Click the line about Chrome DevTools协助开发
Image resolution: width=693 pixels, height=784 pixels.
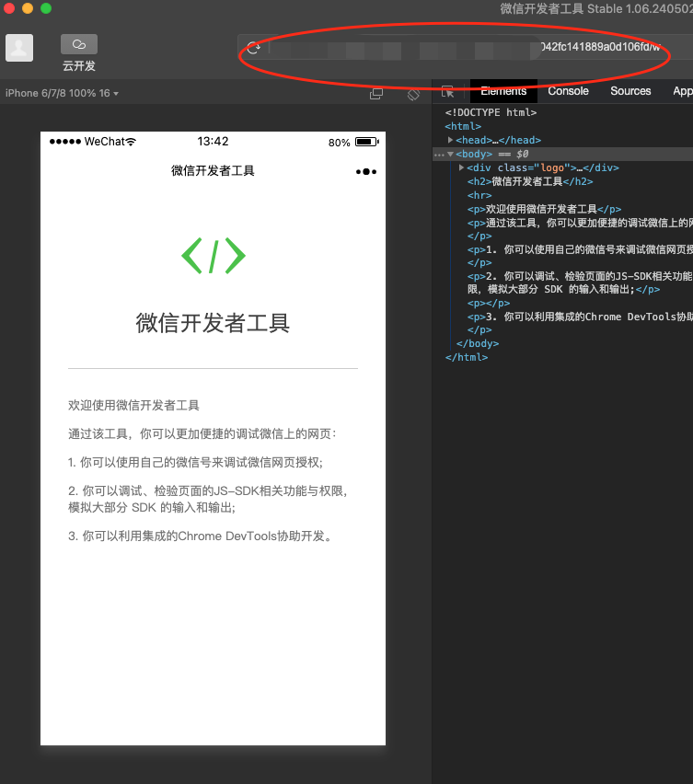pyautogui.click(x=200, y=536)
